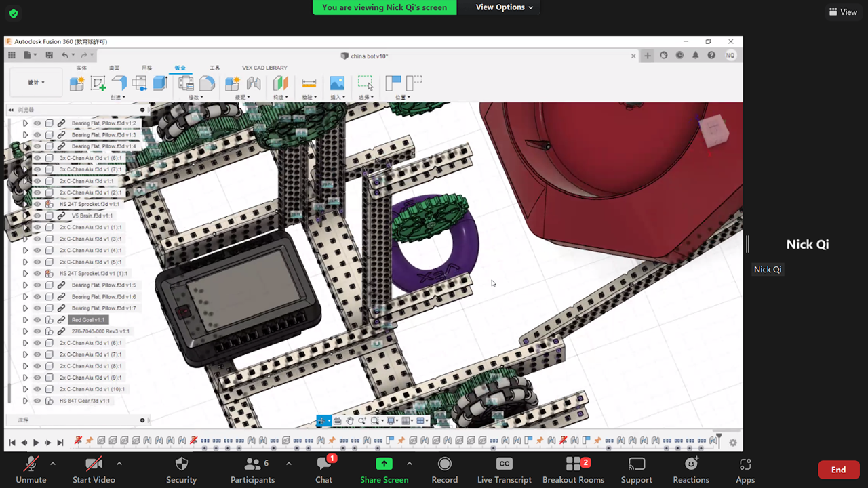The image size is (868, 488).
Task: Switch to the 工具 ribbon tab
Action: click(214, 68)
